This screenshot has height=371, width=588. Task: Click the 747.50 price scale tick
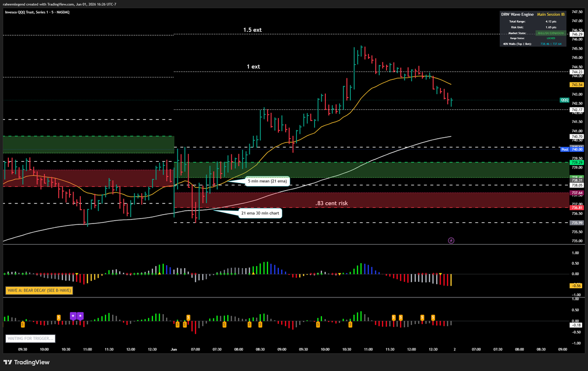(577, 12)
